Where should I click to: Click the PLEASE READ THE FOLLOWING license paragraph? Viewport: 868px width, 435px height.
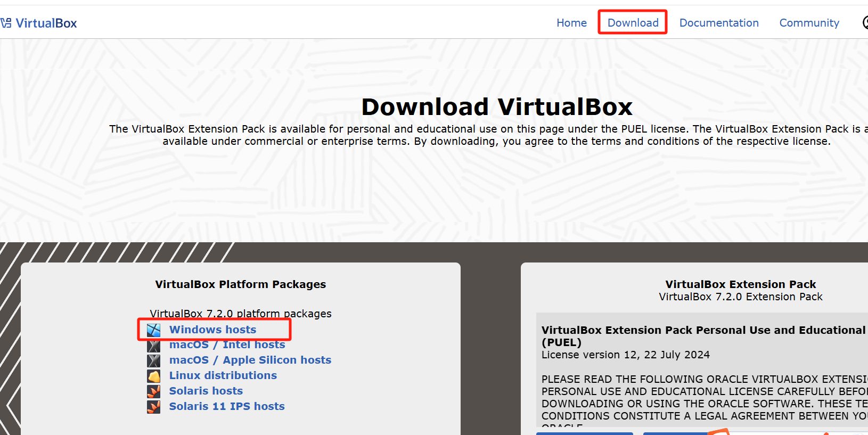705,400
